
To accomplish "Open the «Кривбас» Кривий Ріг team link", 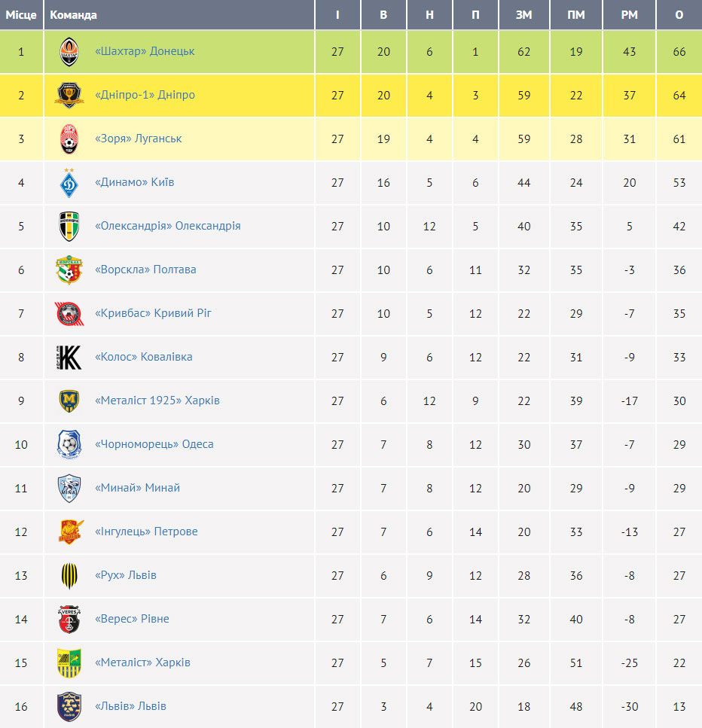I will point(153,313).
